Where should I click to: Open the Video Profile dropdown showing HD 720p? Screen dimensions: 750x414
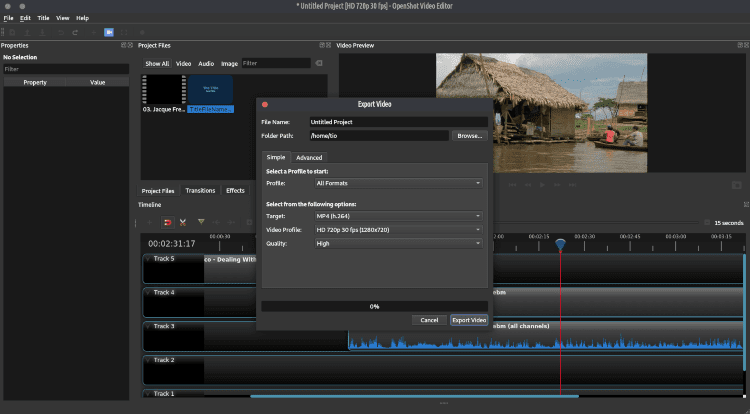point(398,230)
